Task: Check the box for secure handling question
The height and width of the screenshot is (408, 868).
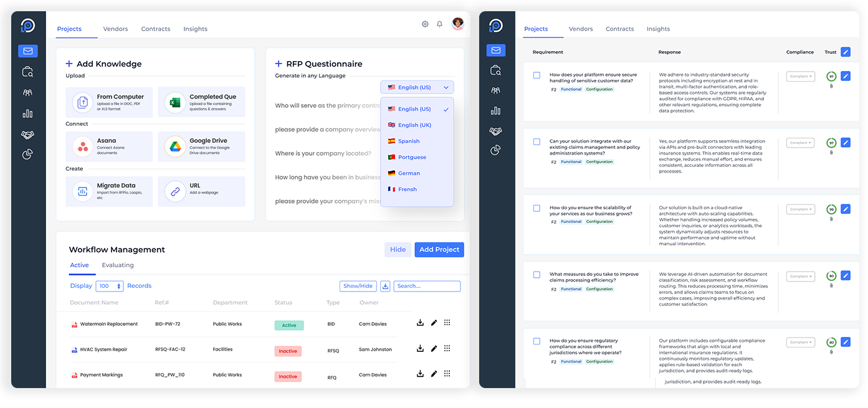Action: (x=537, y=75)
